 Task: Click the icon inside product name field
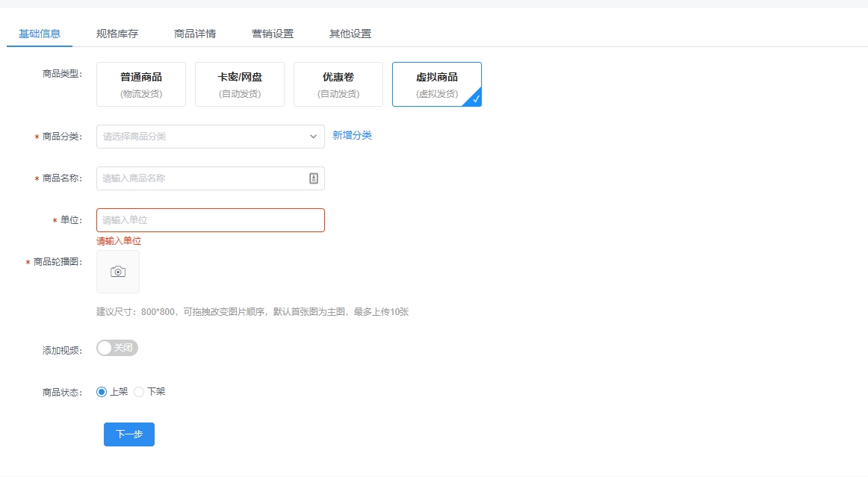click(x=314, y=178)
